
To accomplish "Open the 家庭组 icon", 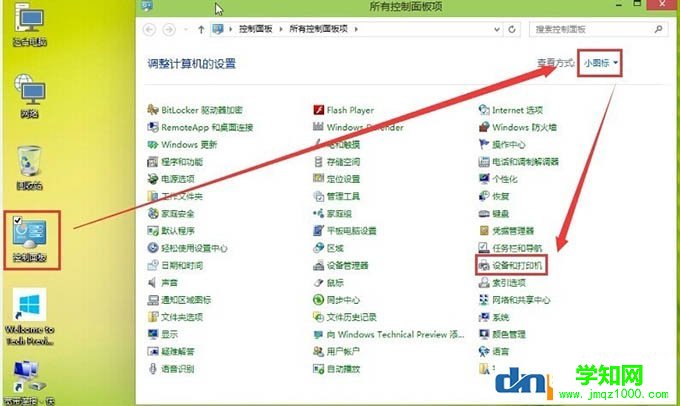I will pos(318,213).
